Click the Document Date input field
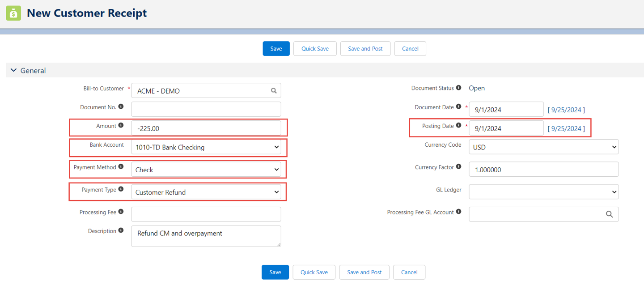Screen dimensions: 644x281 pos(506,109)
